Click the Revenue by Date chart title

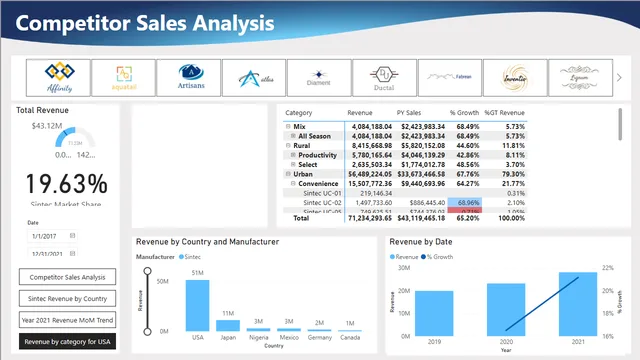point(421,242)
